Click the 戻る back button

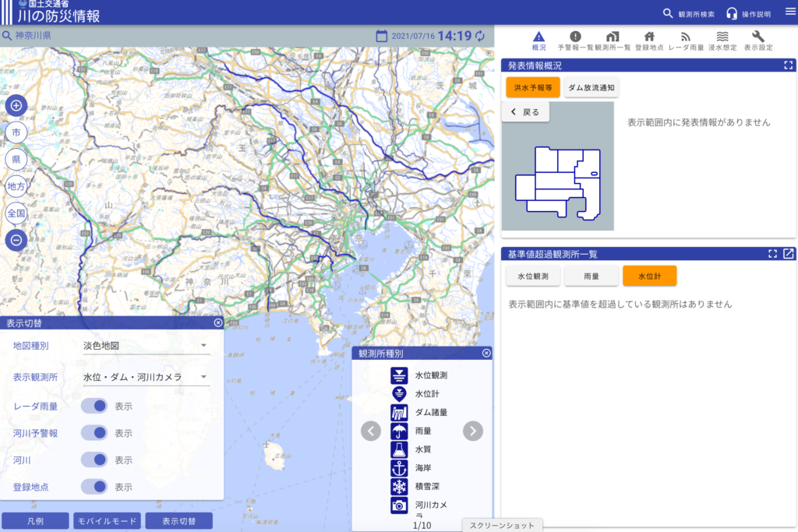click(x=525, y=112)
